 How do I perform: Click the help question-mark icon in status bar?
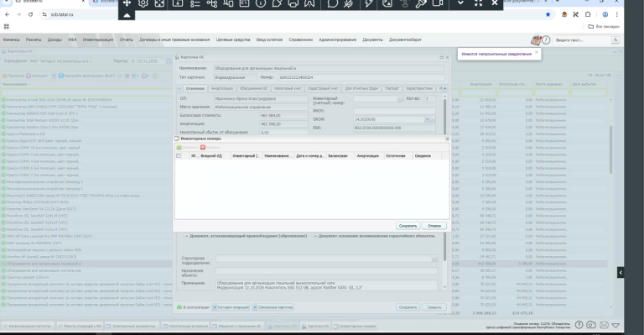(x=579, y=325)
